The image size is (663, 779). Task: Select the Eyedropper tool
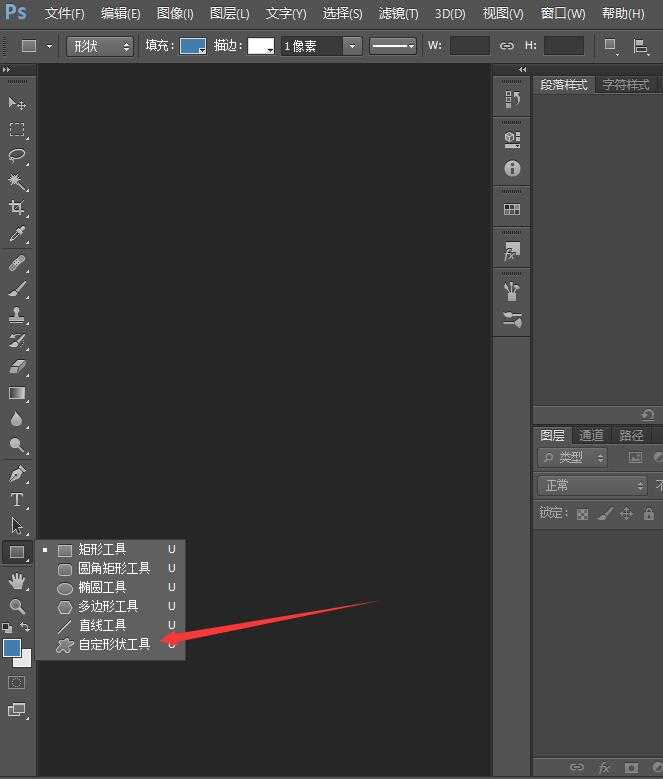coord(17,234)
